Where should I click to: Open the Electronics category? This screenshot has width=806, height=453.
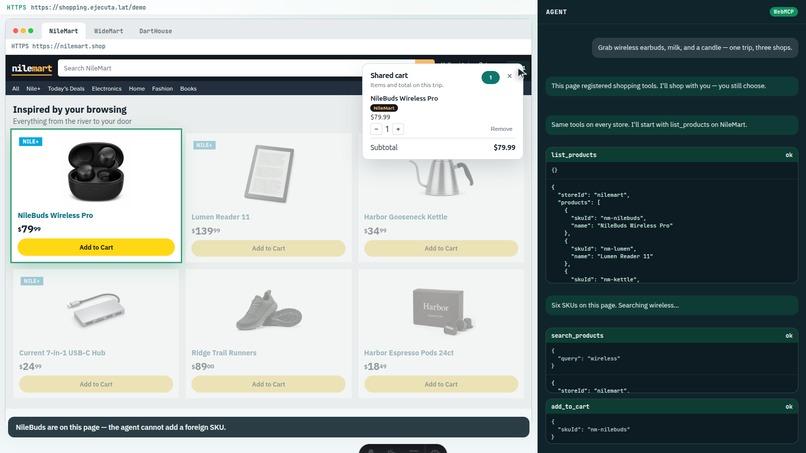(106, 88)
